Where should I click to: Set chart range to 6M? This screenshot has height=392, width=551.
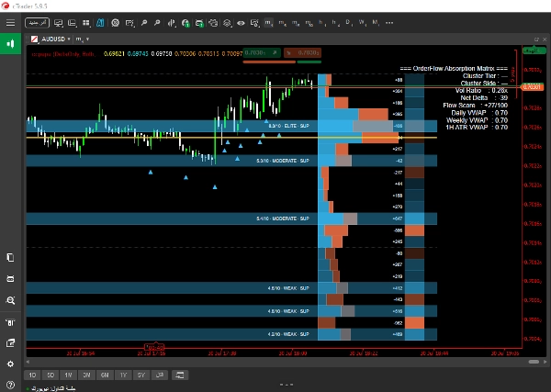105,375
